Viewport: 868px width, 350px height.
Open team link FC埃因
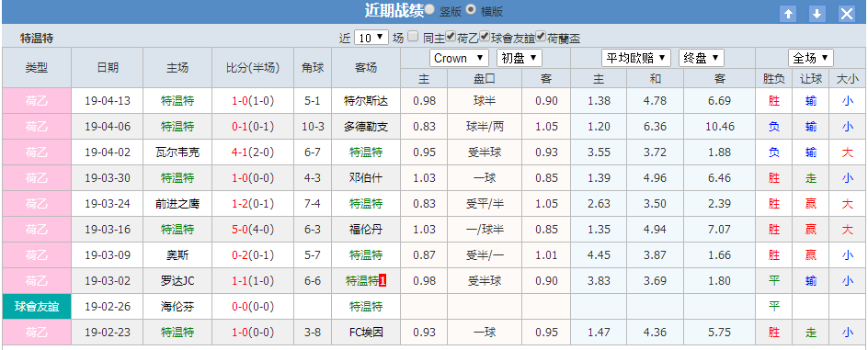(366, 333)
